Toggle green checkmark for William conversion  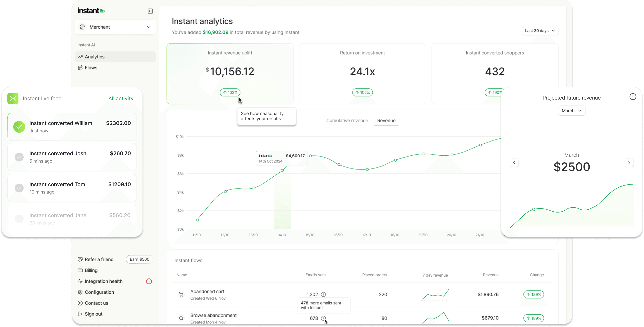click(x=19, y=127)
